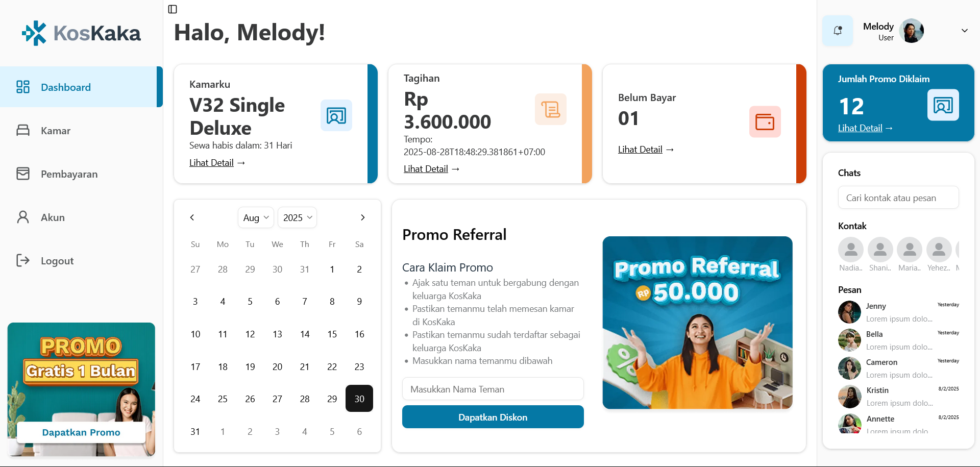
Task: Open the Pembayaran sidebar menu
Action: tap(69, 174)
